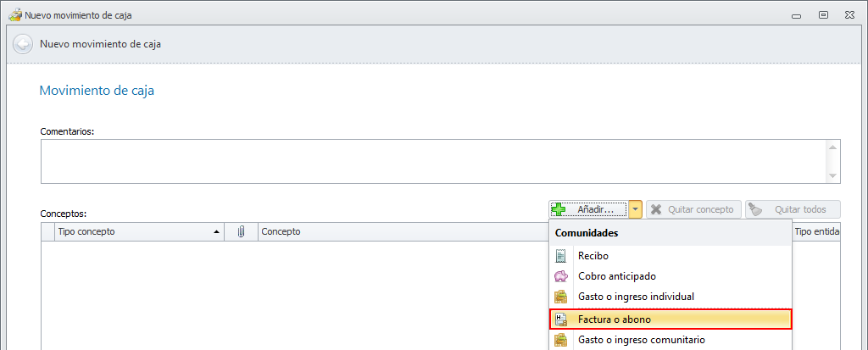Click the Factura o abono icon

(x=560, y=319)
